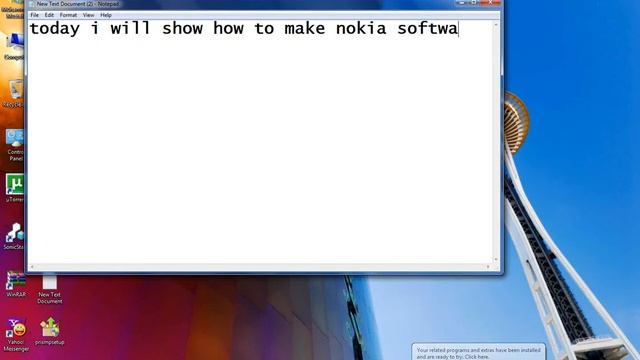Select the Yahoo Messenger desktop shortcut
The width and height of the screenshot is (640, 360).
16,335
